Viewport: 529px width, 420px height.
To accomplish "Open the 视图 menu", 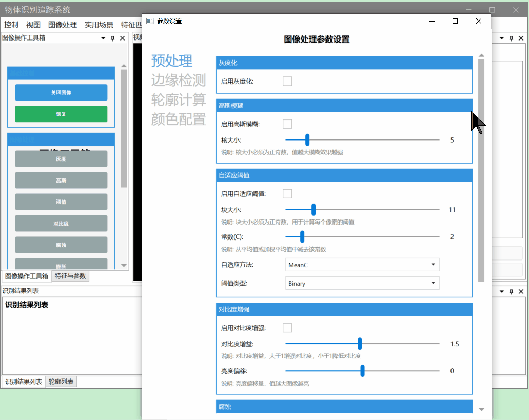I will 33,25.
